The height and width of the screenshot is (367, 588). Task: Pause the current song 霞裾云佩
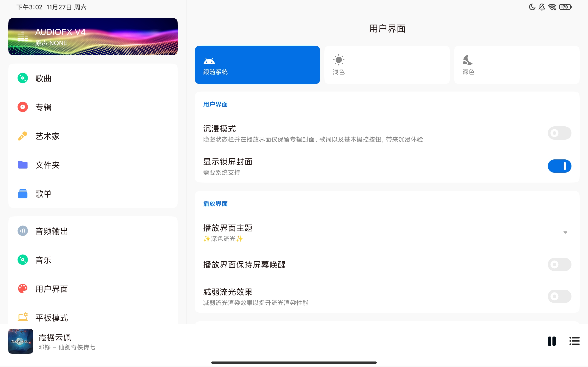coord(551,341)
